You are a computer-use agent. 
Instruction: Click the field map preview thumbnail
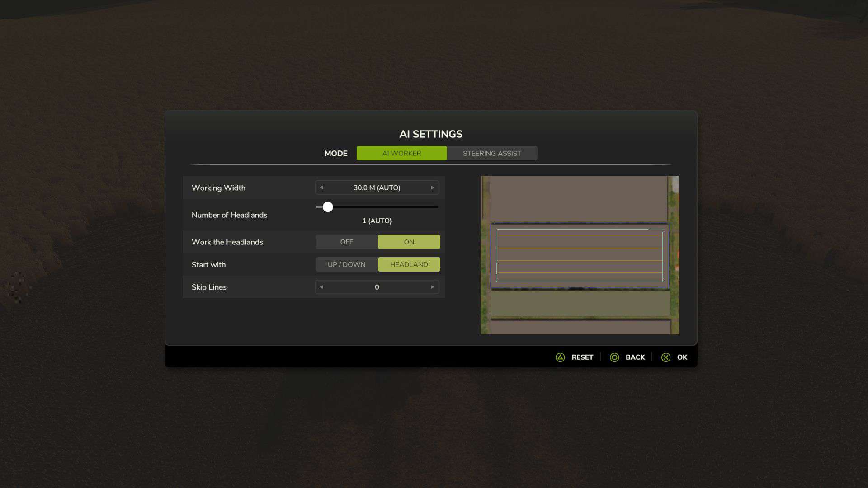(x=580, y=255)
